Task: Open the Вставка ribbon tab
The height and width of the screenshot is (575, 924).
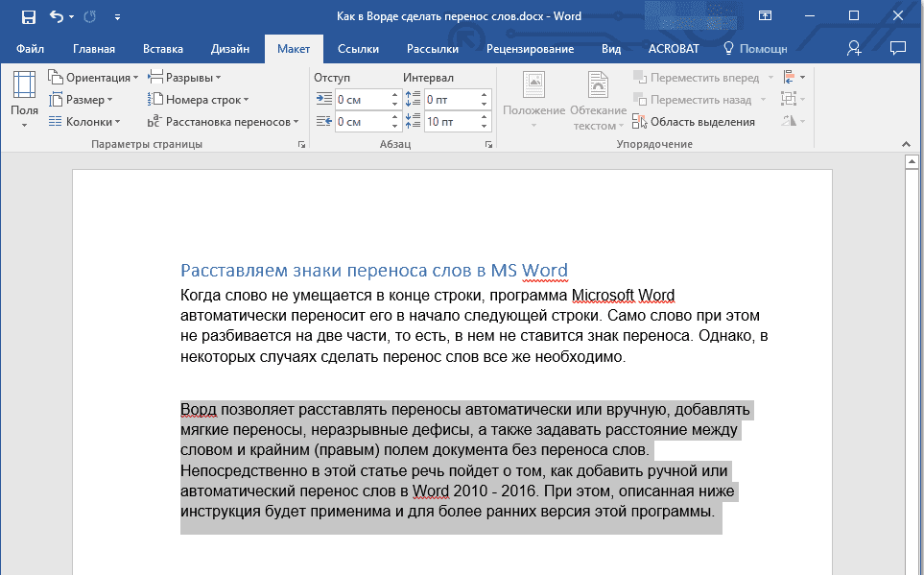Action: (162, 48)
